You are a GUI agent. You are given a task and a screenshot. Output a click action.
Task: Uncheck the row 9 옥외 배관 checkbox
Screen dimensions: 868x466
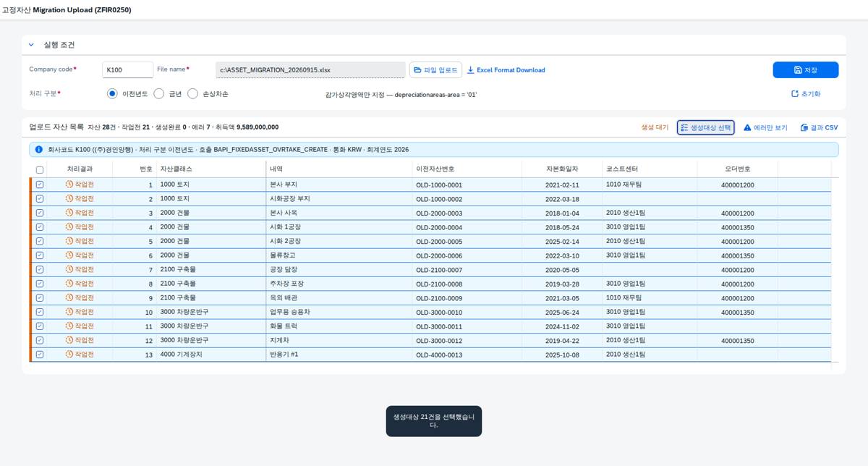coord(40,298)
